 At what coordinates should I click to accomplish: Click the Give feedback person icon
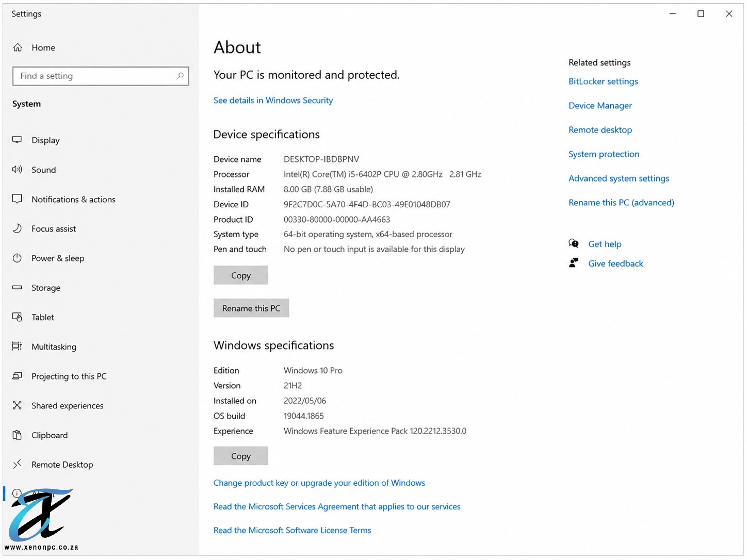[x=574, y=263]
